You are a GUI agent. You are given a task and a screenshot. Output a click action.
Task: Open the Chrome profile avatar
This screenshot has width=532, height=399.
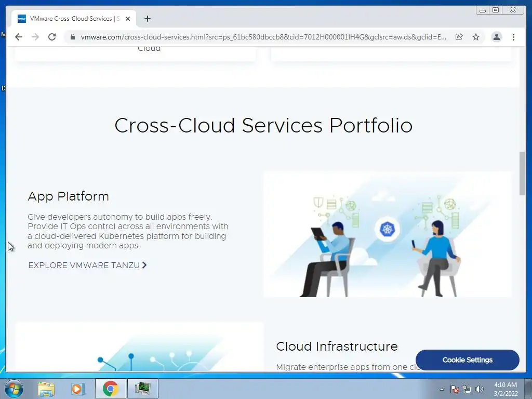pos(496,37)
